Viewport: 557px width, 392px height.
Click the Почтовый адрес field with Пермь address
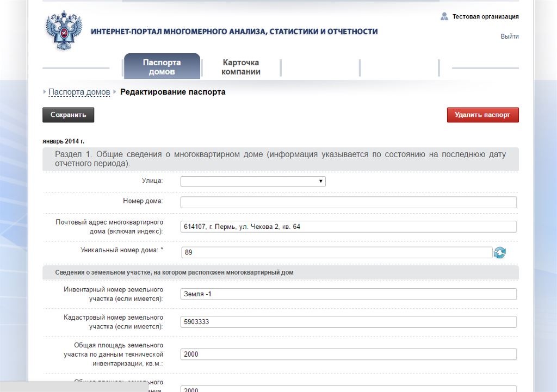(348, 227)
